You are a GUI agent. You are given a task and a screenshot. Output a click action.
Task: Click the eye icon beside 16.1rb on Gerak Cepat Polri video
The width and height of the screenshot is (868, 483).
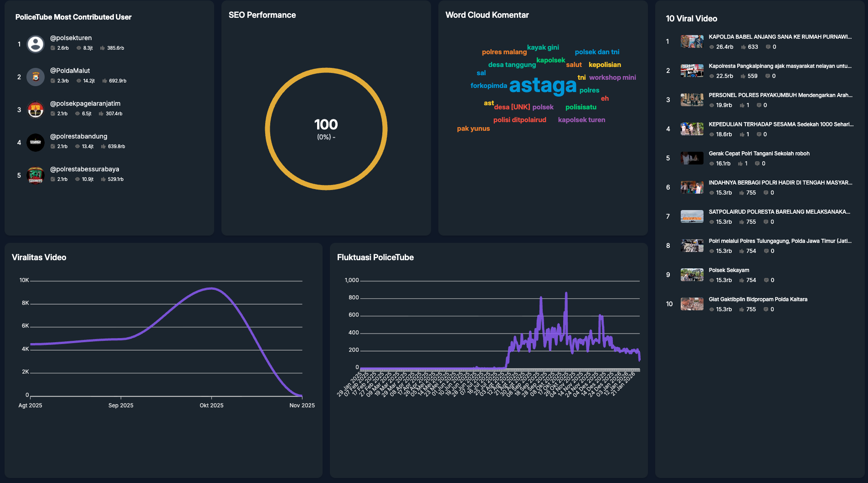711,164
